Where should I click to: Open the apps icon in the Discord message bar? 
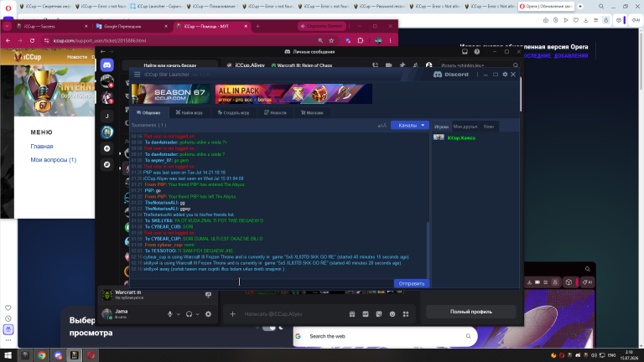406,314
